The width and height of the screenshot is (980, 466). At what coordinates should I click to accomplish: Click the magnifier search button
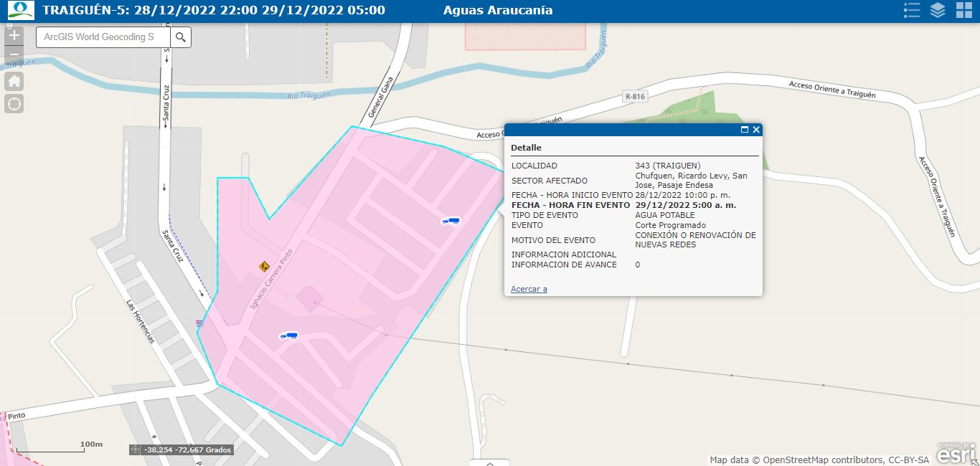click(x=181, y=37)
